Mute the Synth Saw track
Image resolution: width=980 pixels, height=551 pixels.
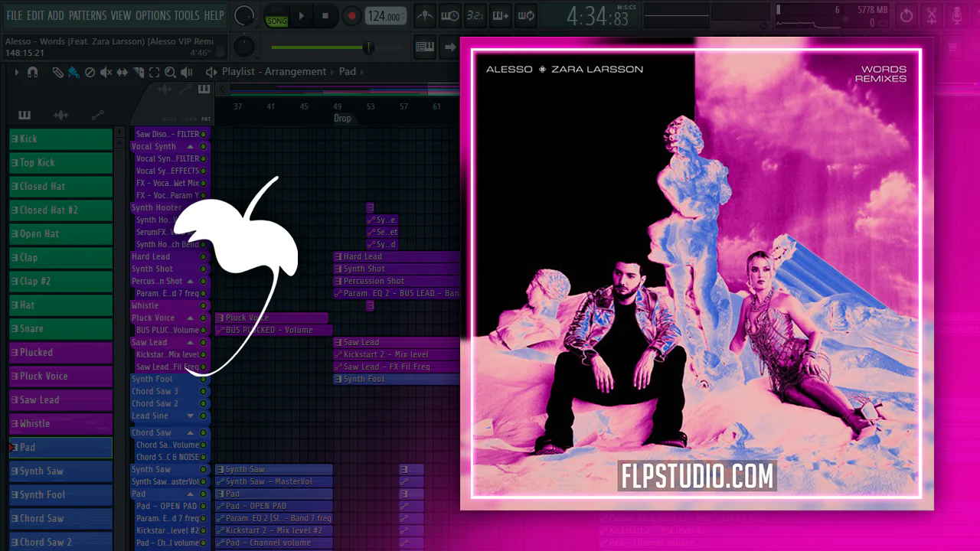203,470
